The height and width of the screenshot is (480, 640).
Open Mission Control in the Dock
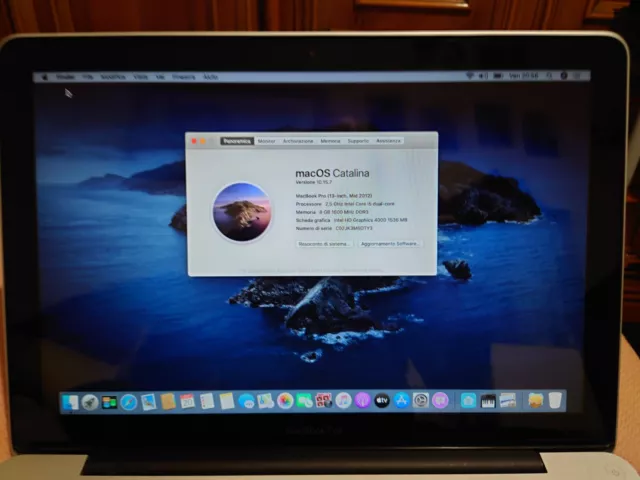coord(109,402)
